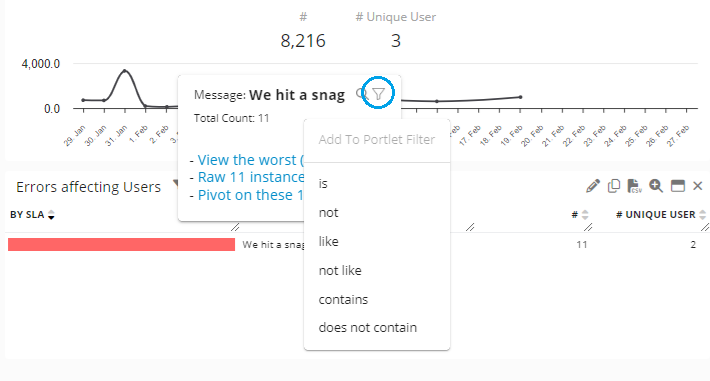Close the Errors affecting Users portlet

click(697, 186)
